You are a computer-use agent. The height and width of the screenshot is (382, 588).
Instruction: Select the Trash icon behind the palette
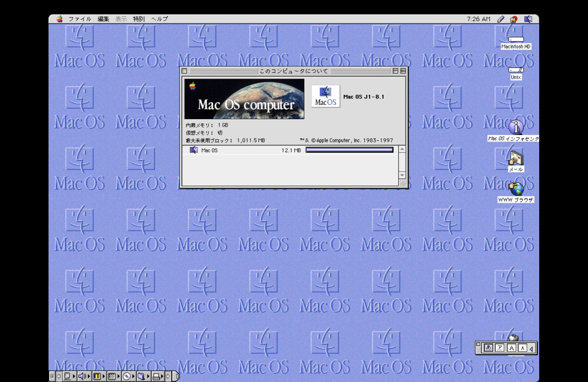tap(514, 337)
